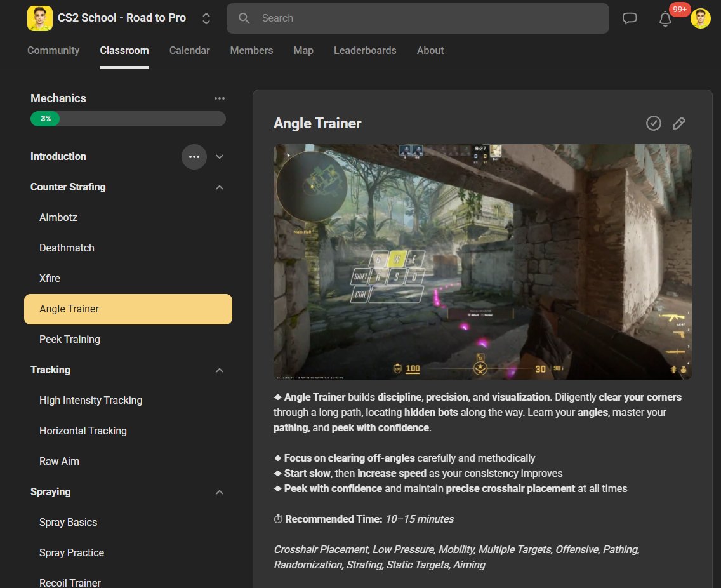Edit the Angle Trainer lesson
This screenshot has width=721, height=588.
[x=678, y=123]
